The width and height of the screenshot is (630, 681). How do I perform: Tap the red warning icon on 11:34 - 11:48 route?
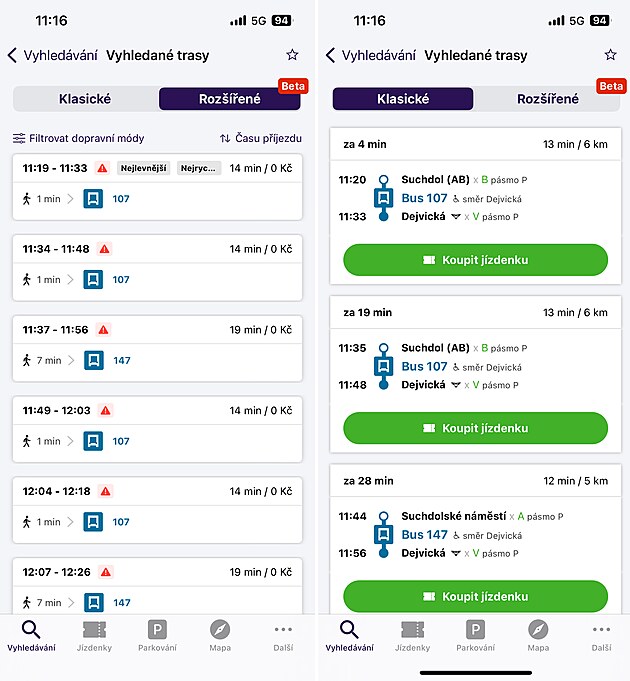(x=105, y=249)
